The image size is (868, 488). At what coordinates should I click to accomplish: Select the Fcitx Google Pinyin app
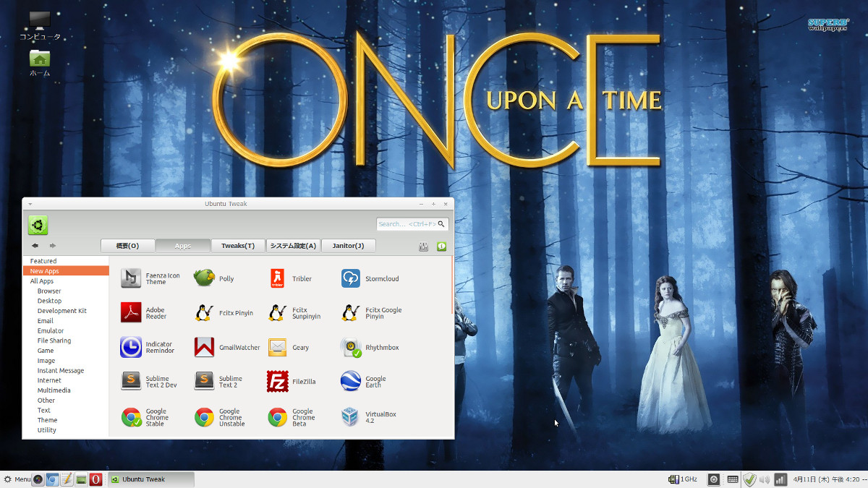[372, 313]
